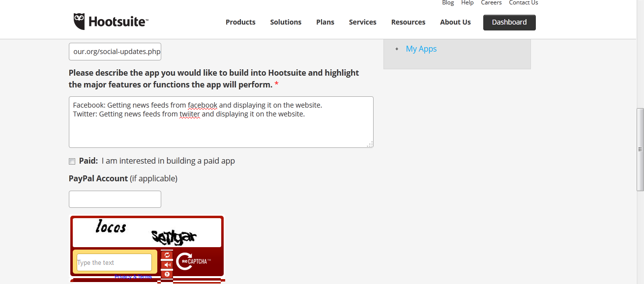Open the Privacy & Terms link
The image size is (644, 284).
[133, 277]
